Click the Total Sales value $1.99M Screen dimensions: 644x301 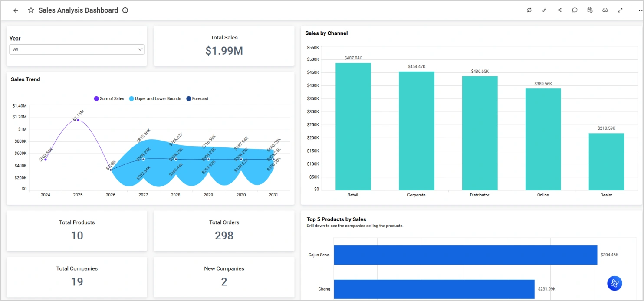(224, 51)
